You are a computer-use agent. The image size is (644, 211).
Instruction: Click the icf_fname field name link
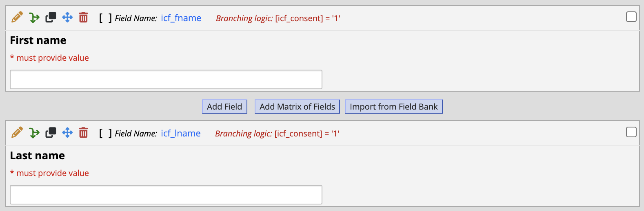tap(181, 18)
